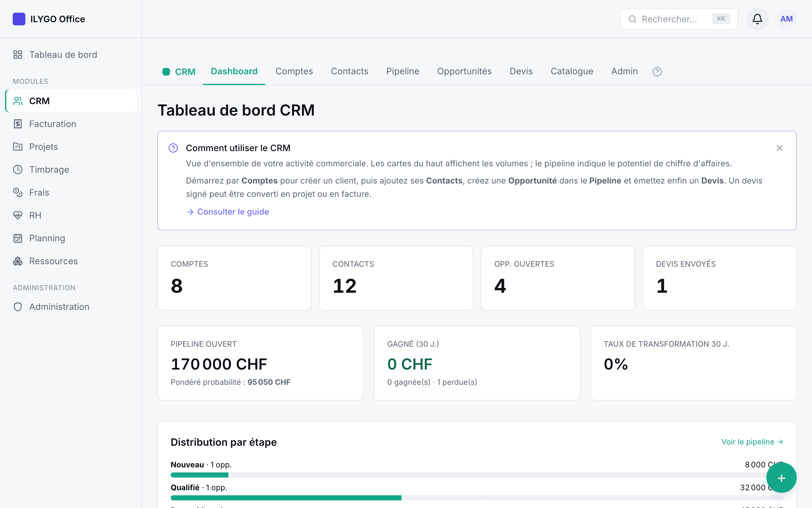Click the COMPTES count card
Image resolution: width=812 pixels, height=508 pixels.
pos(234,278)
